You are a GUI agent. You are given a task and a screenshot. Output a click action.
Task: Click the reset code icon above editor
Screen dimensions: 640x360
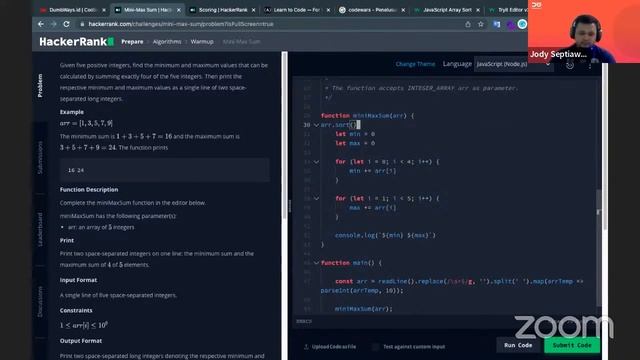(x=570, y=64)
